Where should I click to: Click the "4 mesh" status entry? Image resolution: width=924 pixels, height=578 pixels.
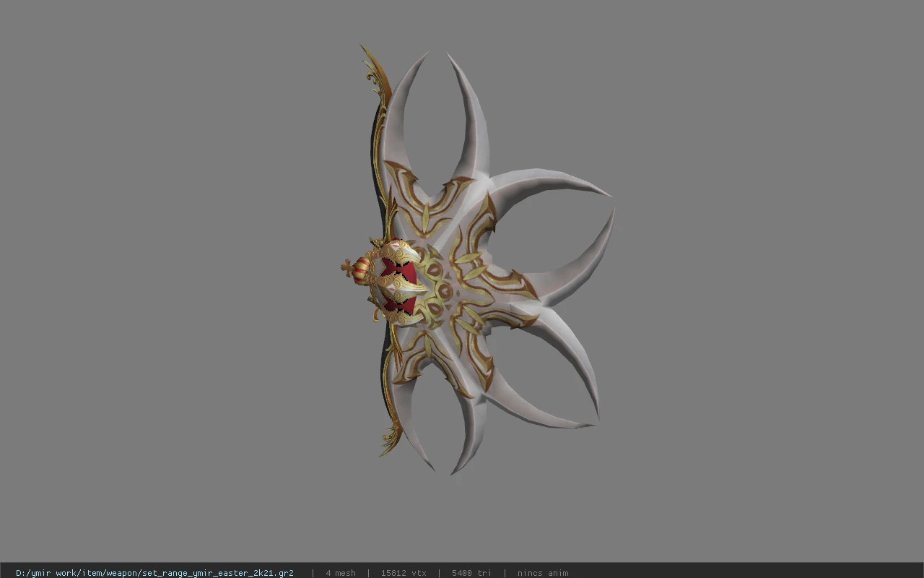click(x=341, y=573)
